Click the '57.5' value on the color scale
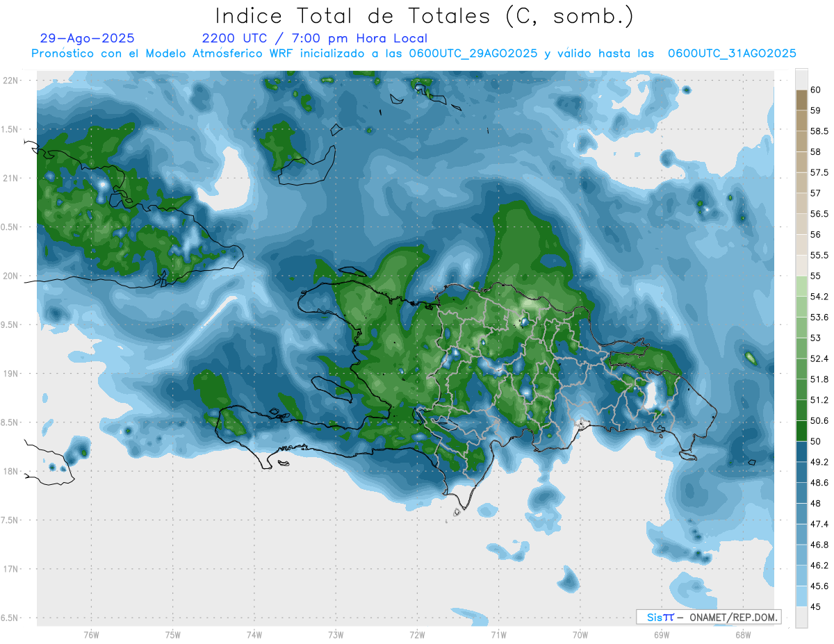 [818, 172]
